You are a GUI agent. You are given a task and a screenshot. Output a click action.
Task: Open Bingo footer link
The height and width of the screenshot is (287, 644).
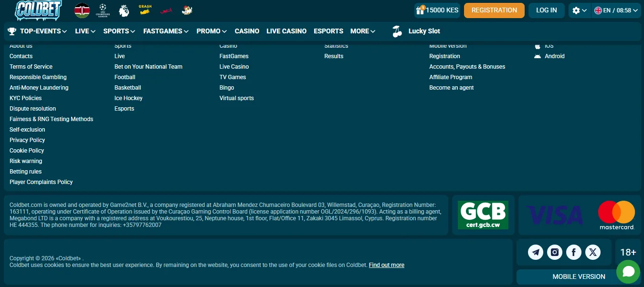click(x=227, y=88)
